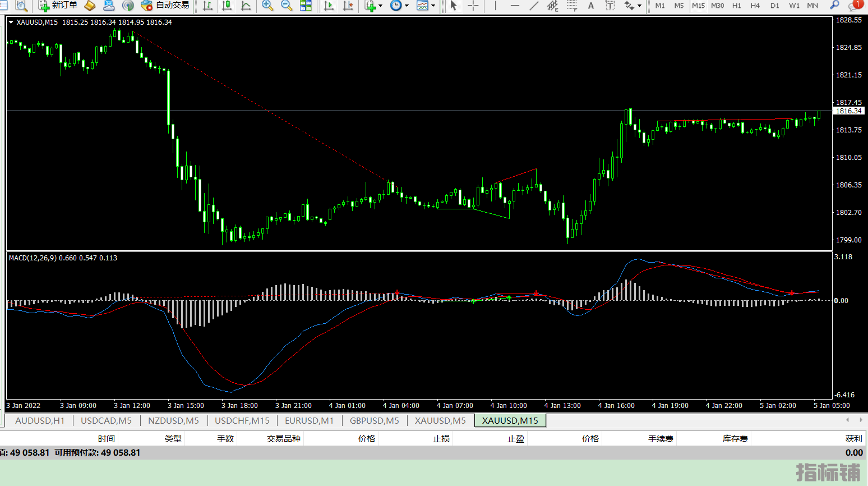This screenshot has width=868, height=486.
Task: Switch timeframe to H1
Action: tap(736, 6)
